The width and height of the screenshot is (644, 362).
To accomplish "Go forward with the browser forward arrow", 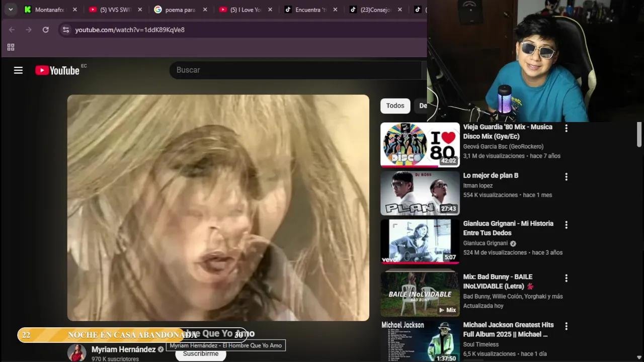I will 29,30.
